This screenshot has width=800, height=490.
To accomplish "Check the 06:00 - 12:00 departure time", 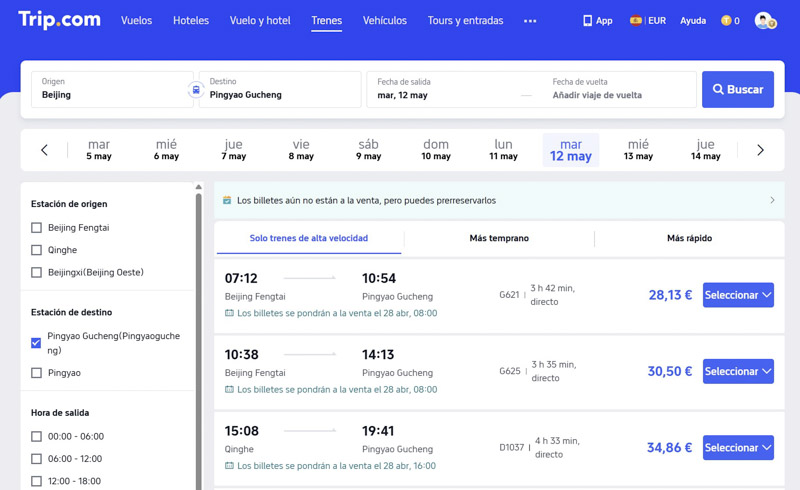I will (x=36, y=459).
